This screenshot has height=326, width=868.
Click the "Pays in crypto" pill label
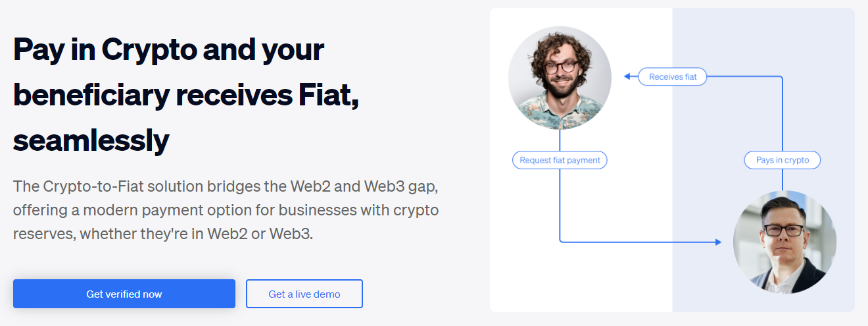pos(783,160)
